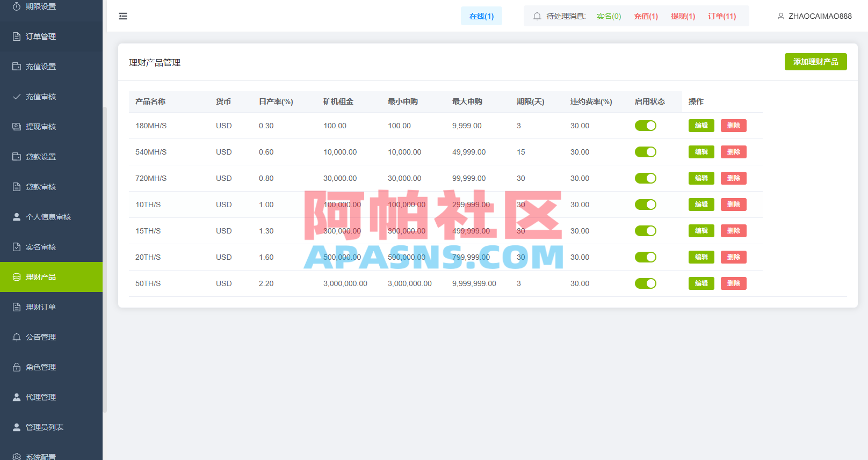Click the icon next to 贷款设置
868x460 pixels.
point(17,157)
